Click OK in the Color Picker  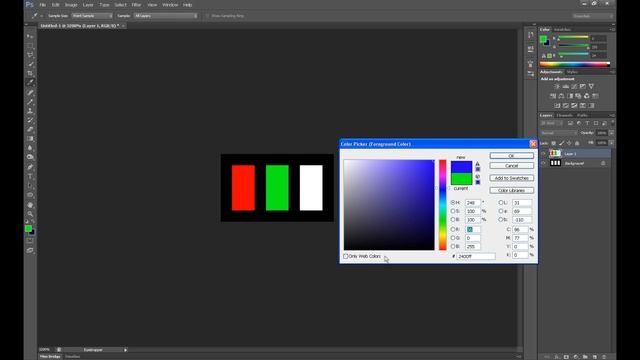point(511,156)
